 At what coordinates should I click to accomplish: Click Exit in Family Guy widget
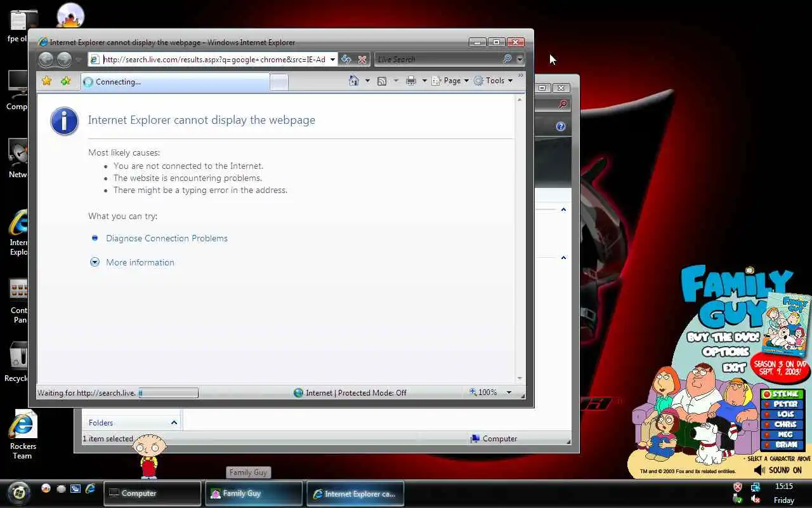[x=734, y=366]
